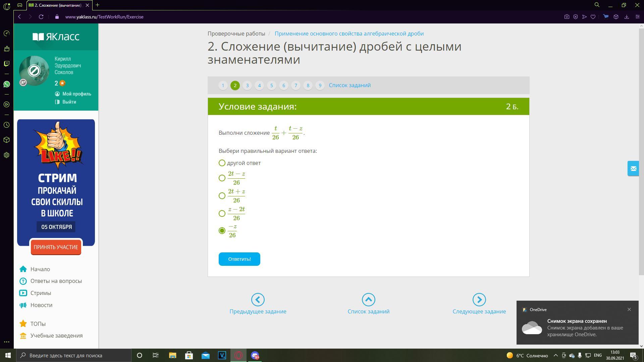Image resolution: width=644 pixels, height=362 pixels.
Task: Select the (2t+z)/26 answer option
Action: [222, 196]
